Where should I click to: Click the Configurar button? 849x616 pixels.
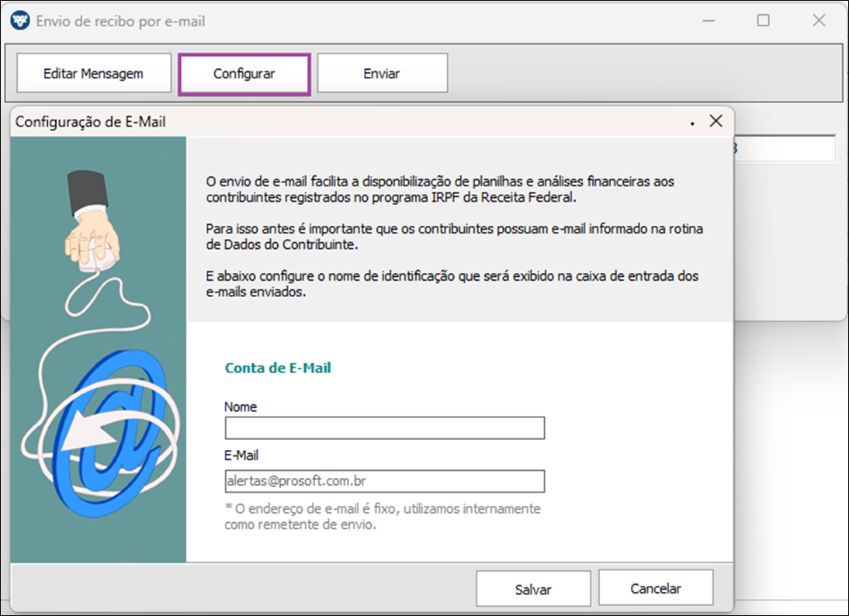[x=244, y=74]
